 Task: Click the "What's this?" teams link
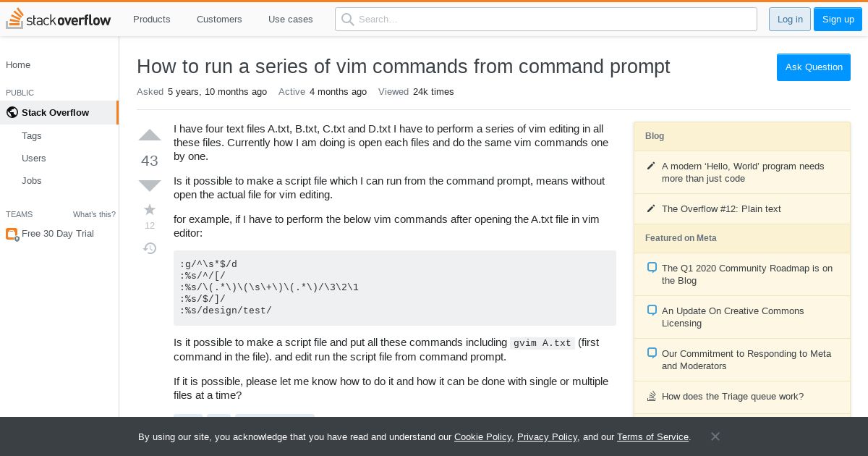[94, 214]
